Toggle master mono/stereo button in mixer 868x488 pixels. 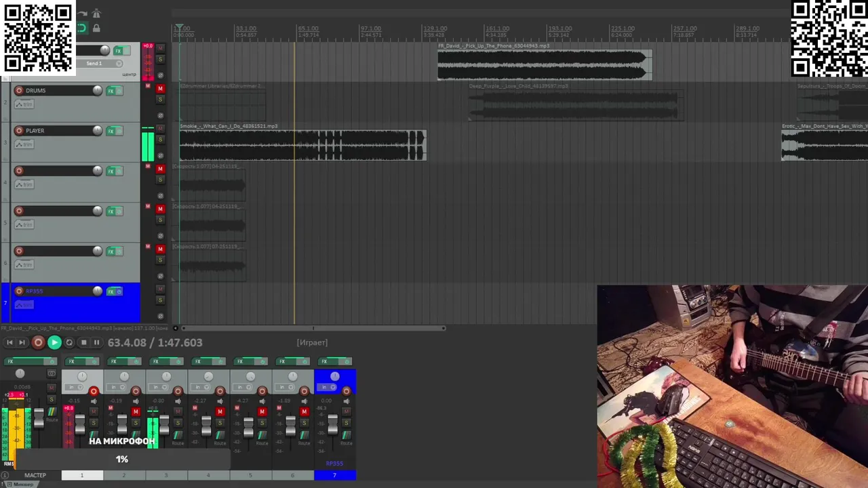coord(52,374)
